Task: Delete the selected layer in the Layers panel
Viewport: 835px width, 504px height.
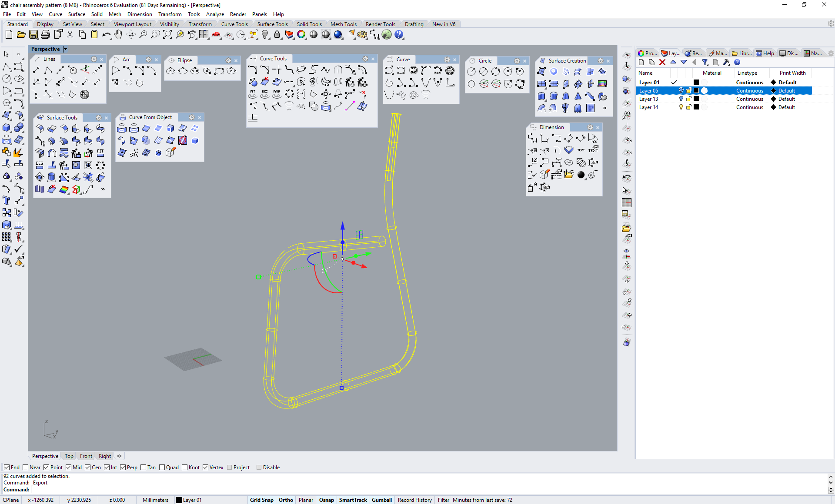Action: pyautogui.click(x=662, y=62)
